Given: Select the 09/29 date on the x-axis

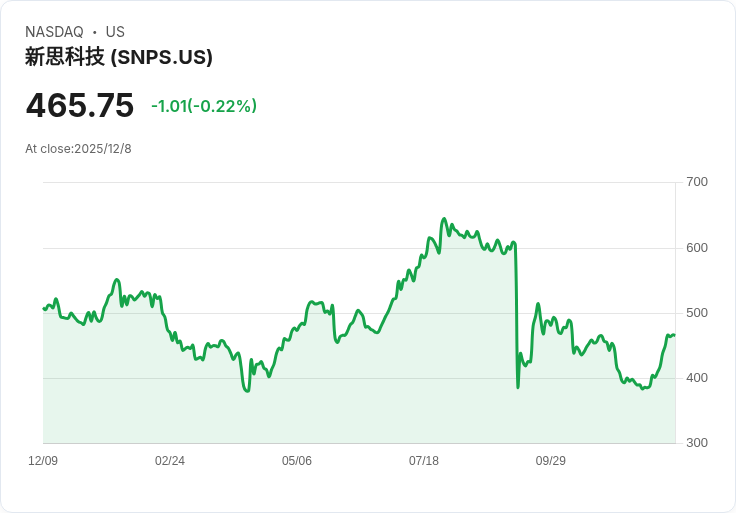Looking at the screenshot, I should pyautogui.click(x=551, y=461).
